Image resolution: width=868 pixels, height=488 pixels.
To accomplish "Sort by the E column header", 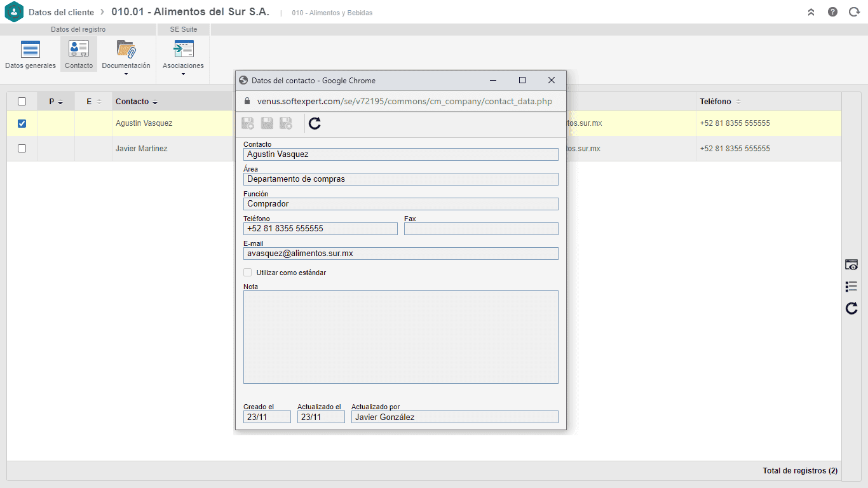I will [93, 102].
